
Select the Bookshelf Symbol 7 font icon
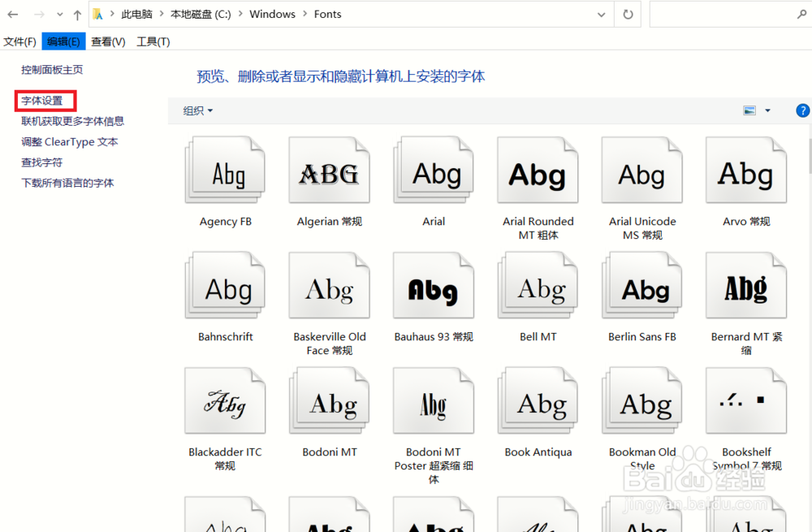click(746, 400)
